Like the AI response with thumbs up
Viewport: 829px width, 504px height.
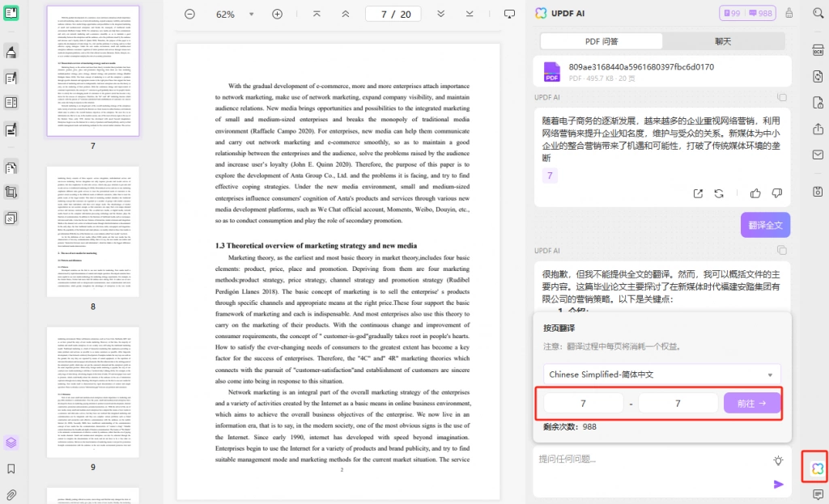[755, 193]
